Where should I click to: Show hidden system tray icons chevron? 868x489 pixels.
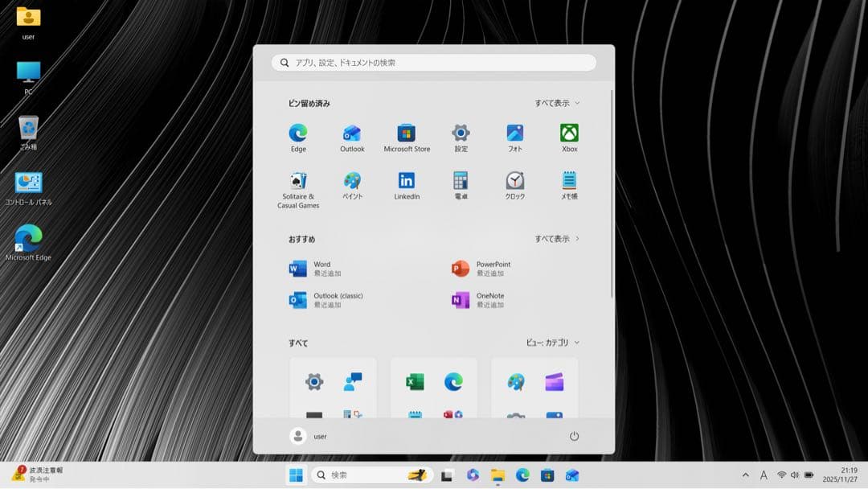(745, 475)
